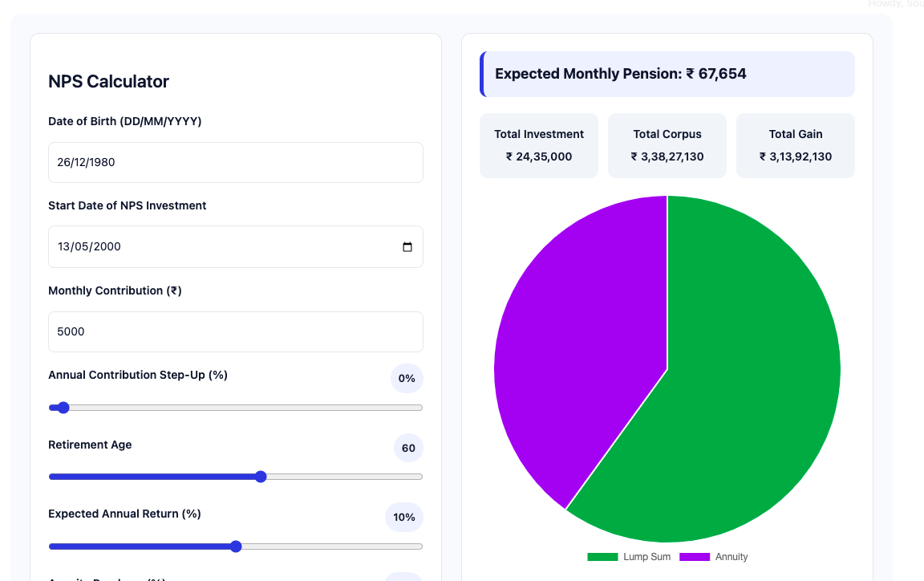Screen dimensions: 924x581
Task: Click the Total Gain ₹ 3,13,92,130 card
Action: 796,145
